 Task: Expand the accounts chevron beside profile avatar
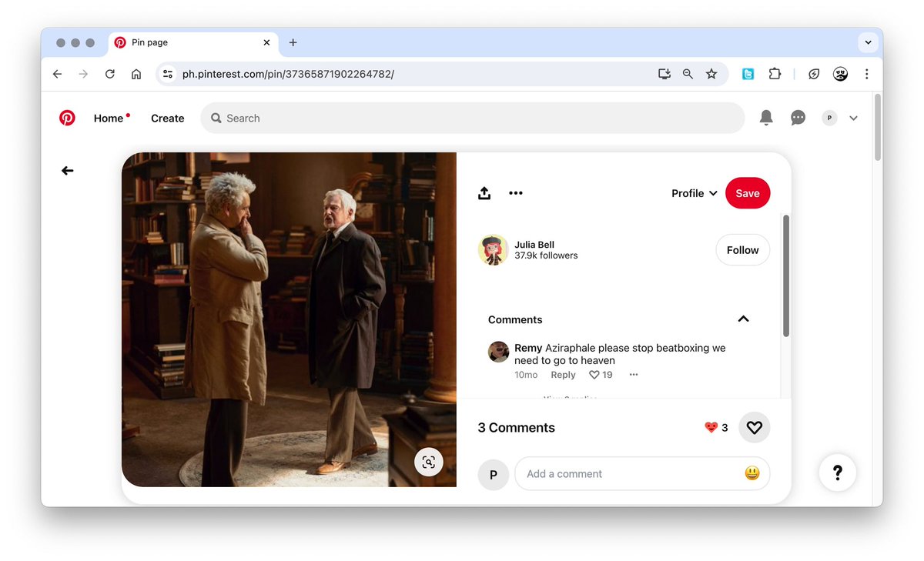pos(853,118)
